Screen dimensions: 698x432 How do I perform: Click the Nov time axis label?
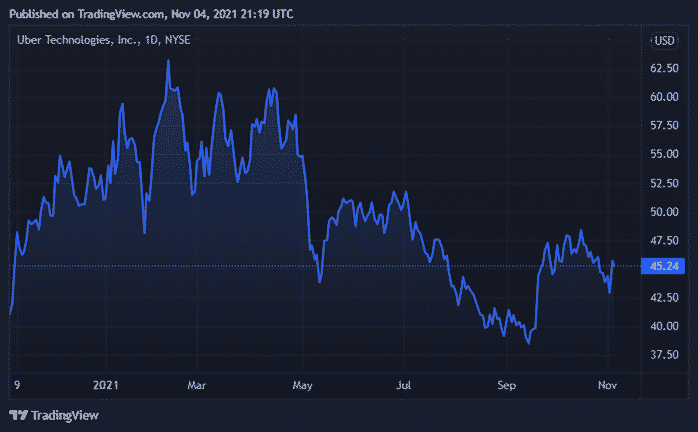(607, 385)
